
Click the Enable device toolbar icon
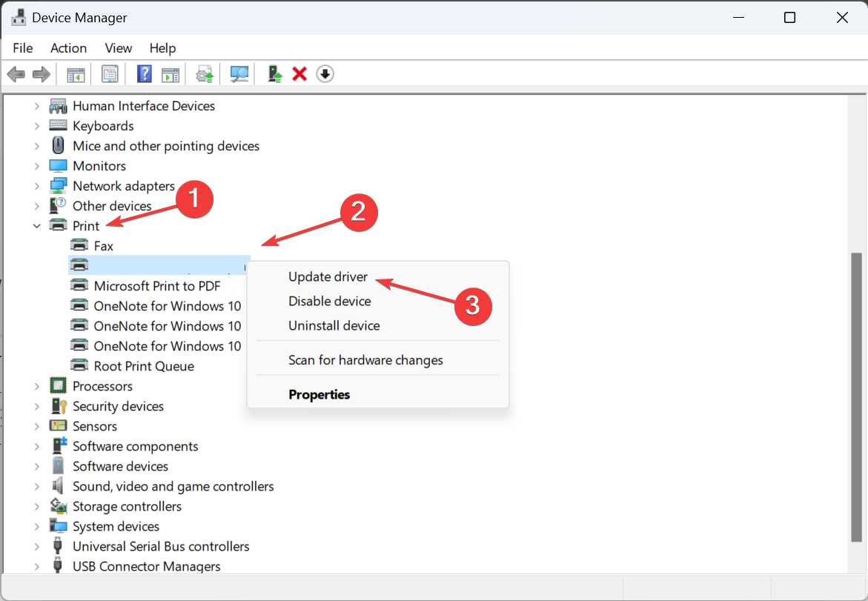[x=274, y=73]
